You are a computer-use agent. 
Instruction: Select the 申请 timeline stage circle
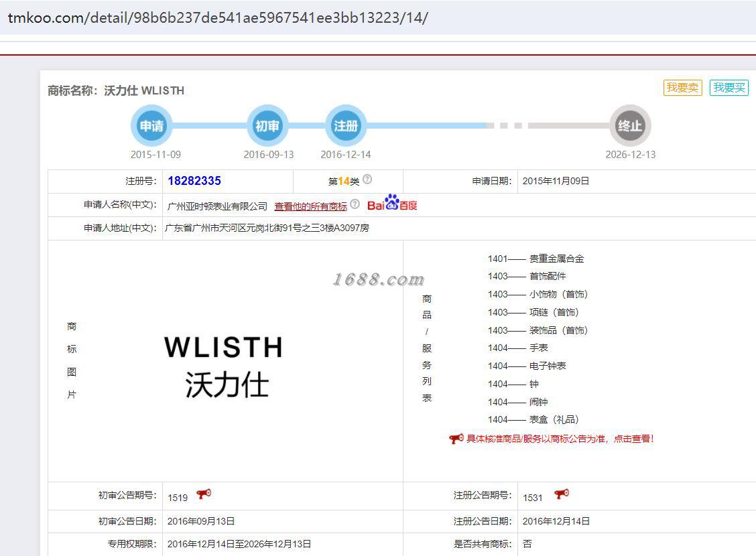[x=151, y=126]
